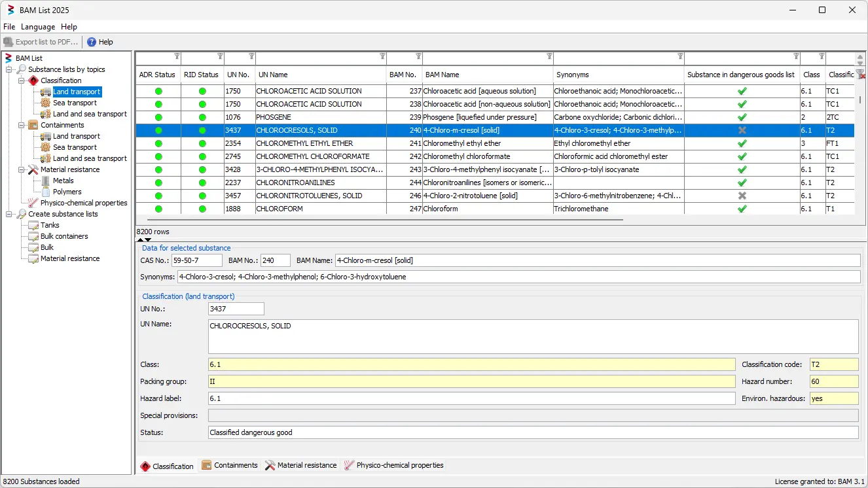Click the CAS No. field showing 59-50-7
Viewport: 868px width, 488px height.
(197, 260)
